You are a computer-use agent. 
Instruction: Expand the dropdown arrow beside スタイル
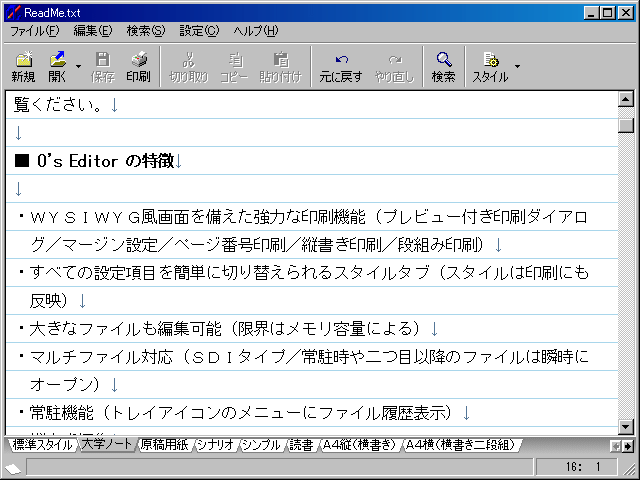(518, 66)
